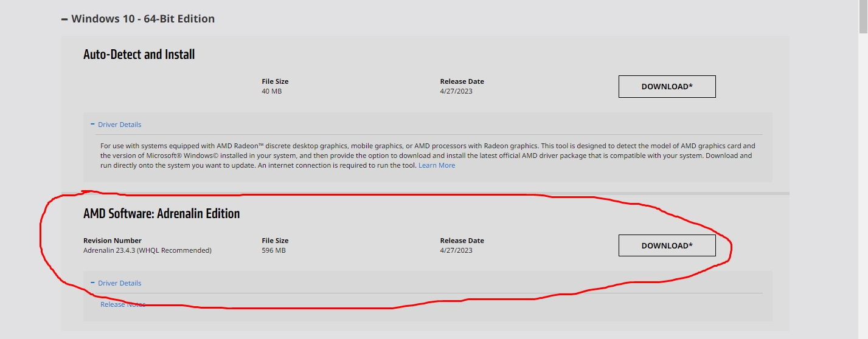Image resolution: width=868 pixels, height=339 pixels.
Task: Collapse Driver Details under Adrenalin Edition
Action: point(116,283)
